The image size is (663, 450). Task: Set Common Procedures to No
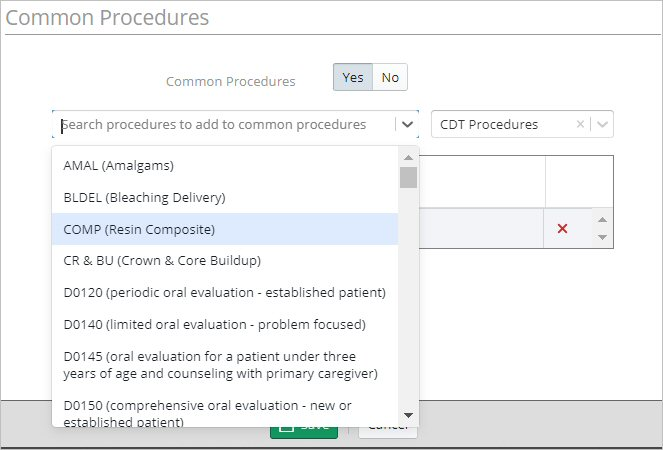390,77
